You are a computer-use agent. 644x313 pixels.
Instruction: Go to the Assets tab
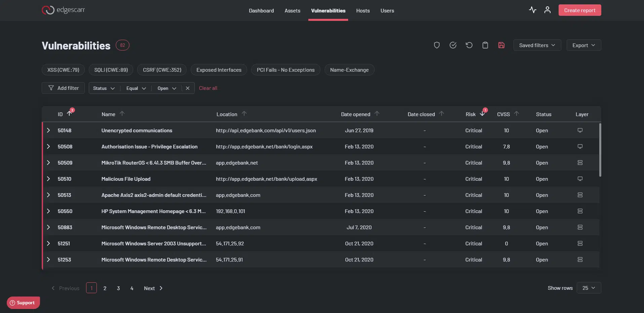(x=292, y=10)
